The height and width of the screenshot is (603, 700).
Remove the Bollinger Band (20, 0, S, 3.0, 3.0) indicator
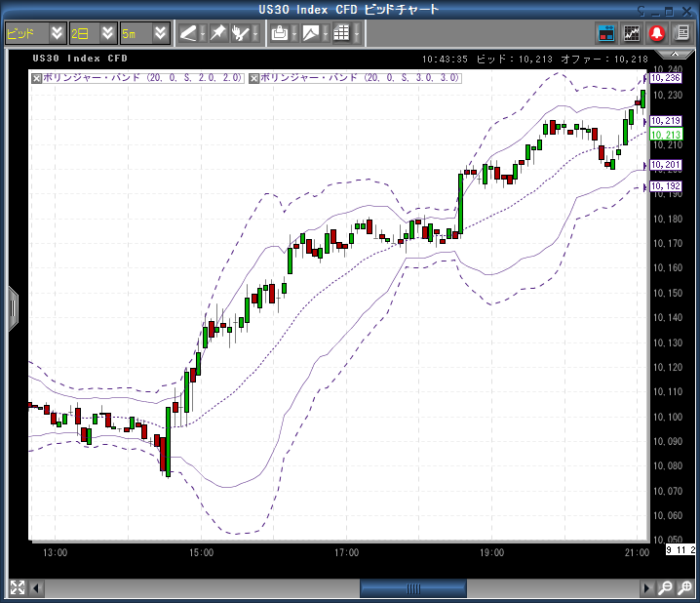254,77
